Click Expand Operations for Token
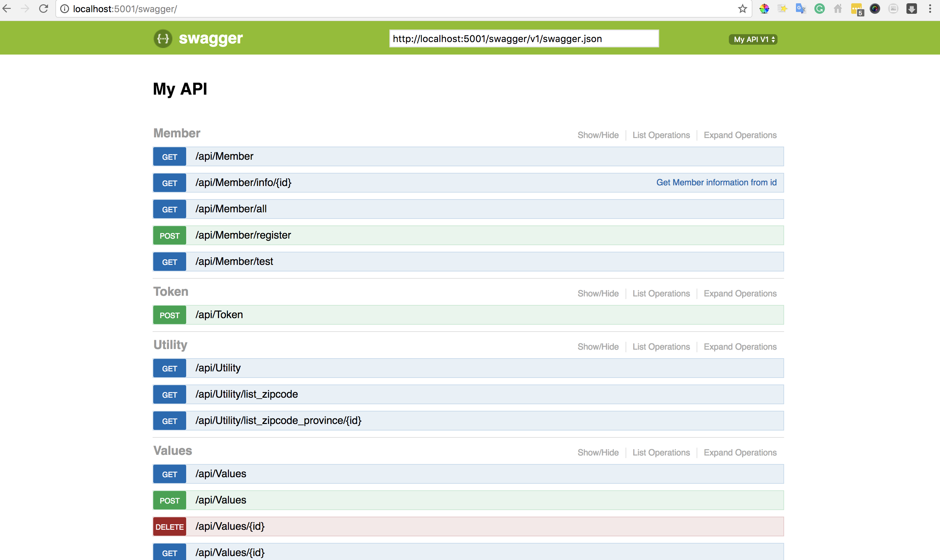Image resolution: width=940 pixels, height=560 pixels. click(740, 293)
